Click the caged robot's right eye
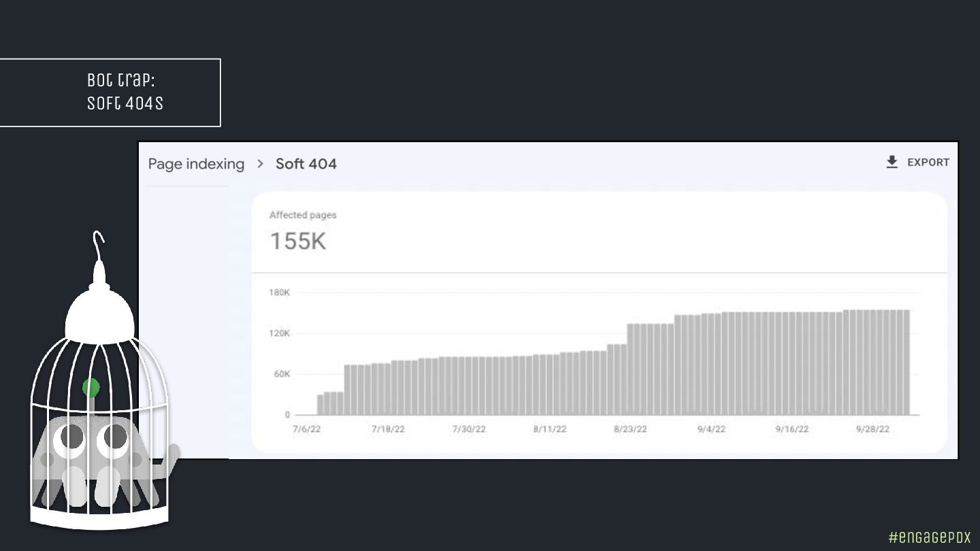Screen dimensions: 980x551 coord(113,439)
